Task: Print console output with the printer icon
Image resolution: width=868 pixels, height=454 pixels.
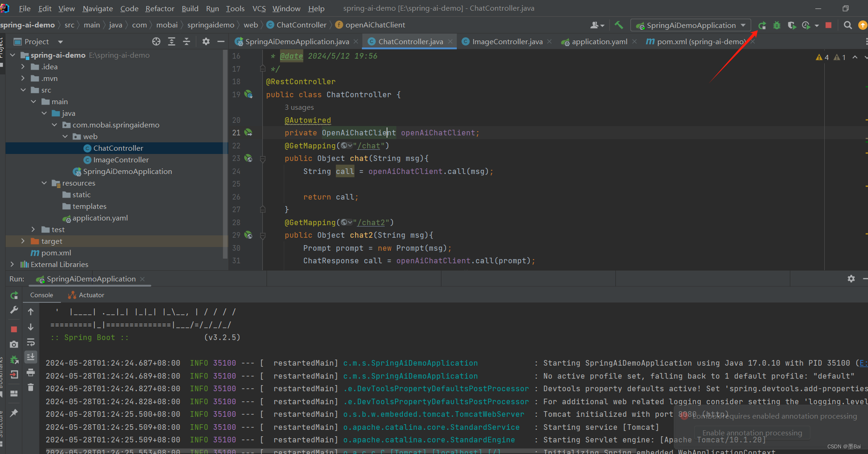Action: 31,373
